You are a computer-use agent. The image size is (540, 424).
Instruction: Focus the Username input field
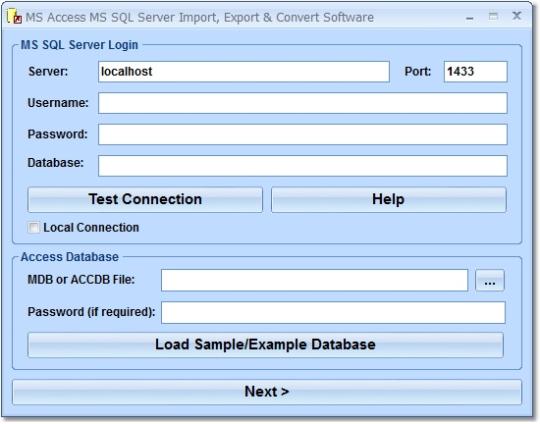coord(303,103)
